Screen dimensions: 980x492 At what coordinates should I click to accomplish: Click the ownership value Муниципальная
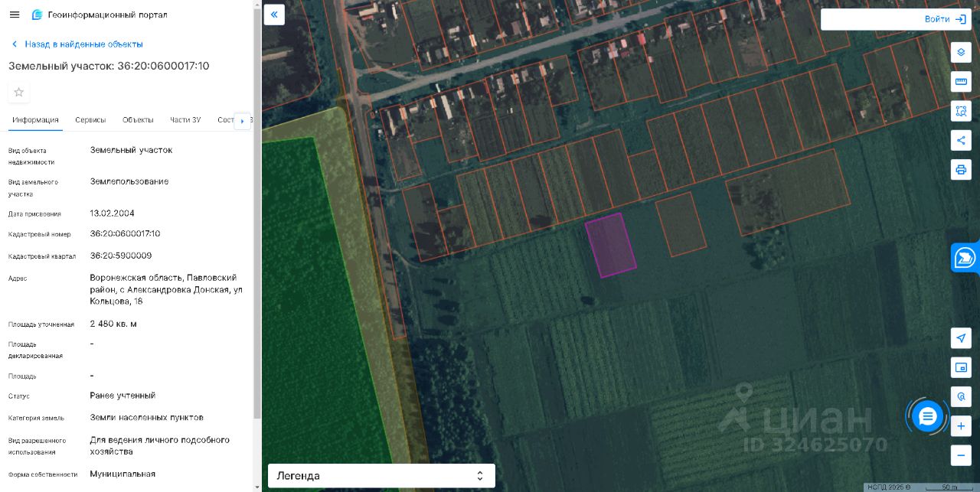tap(122, 474)
